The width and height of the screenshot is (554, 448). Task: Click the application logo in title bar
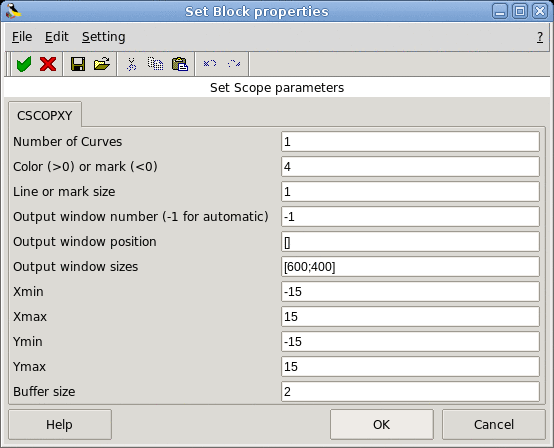click(13, 11)
